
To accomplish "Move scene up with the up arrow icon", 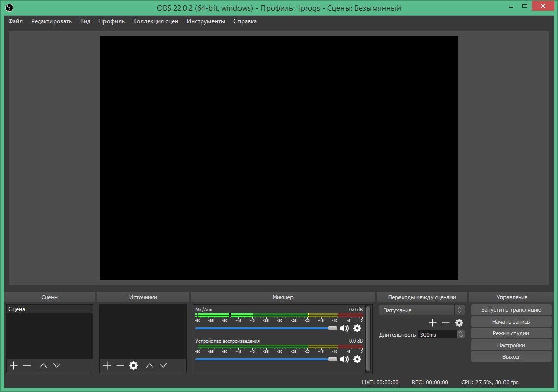I will click(43, 365).
